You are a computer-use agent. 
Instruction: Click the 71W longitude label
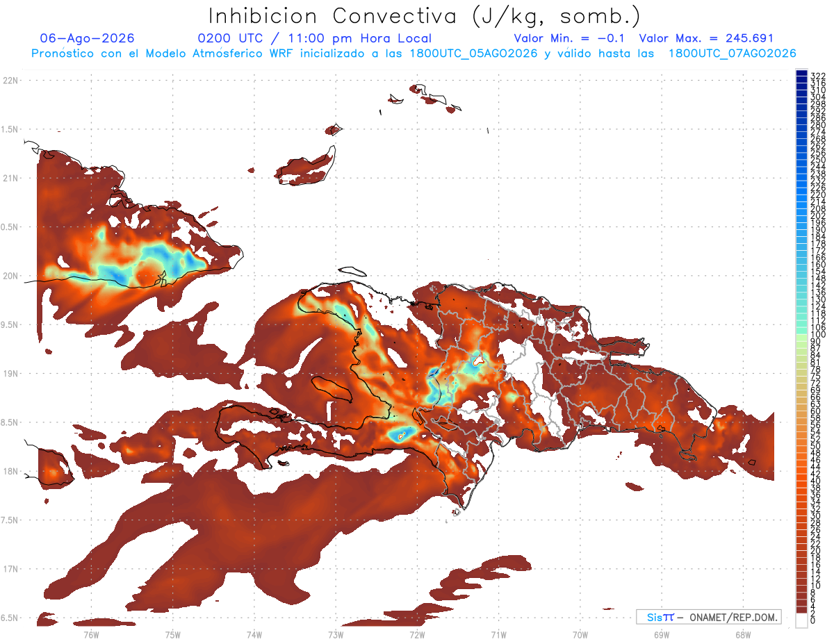point(498,634)
